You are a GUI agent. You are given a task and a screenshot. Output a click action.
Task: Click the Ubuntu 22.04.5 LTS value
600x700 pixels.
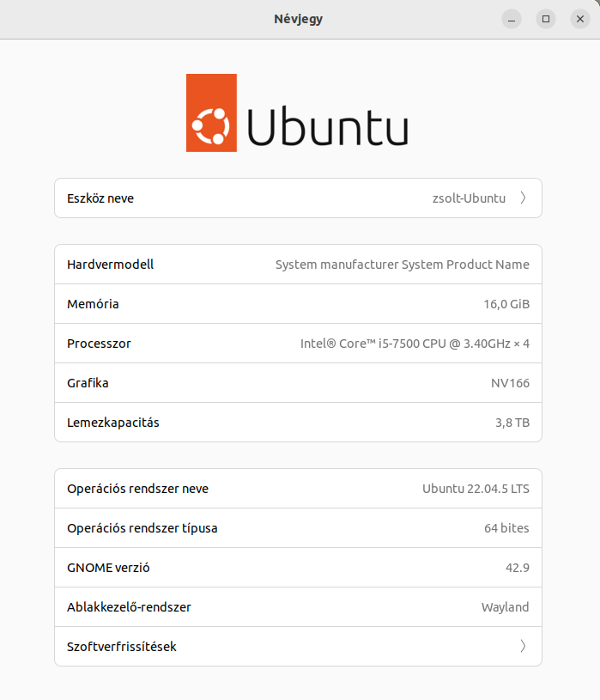(x=476, y=489)
